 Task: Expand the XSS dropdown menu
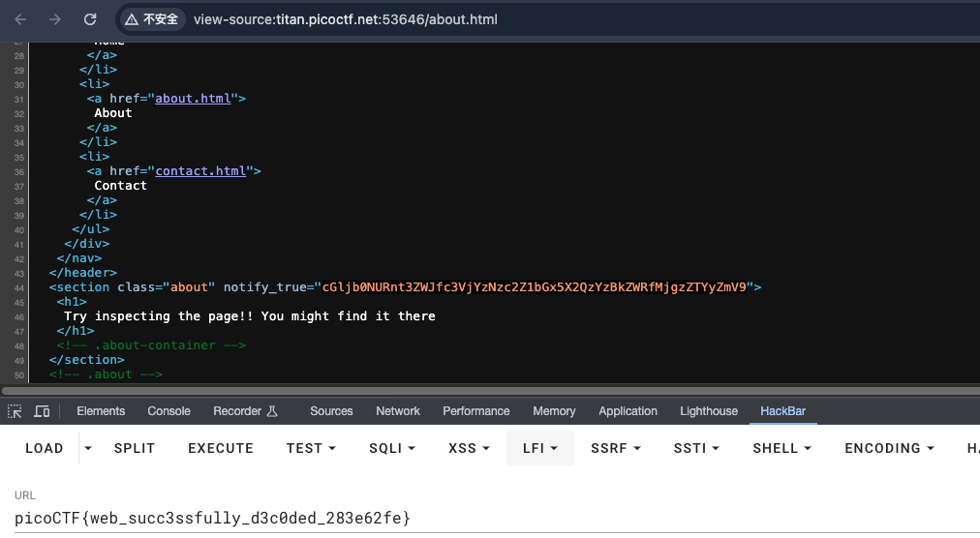[x=469, y=448]
